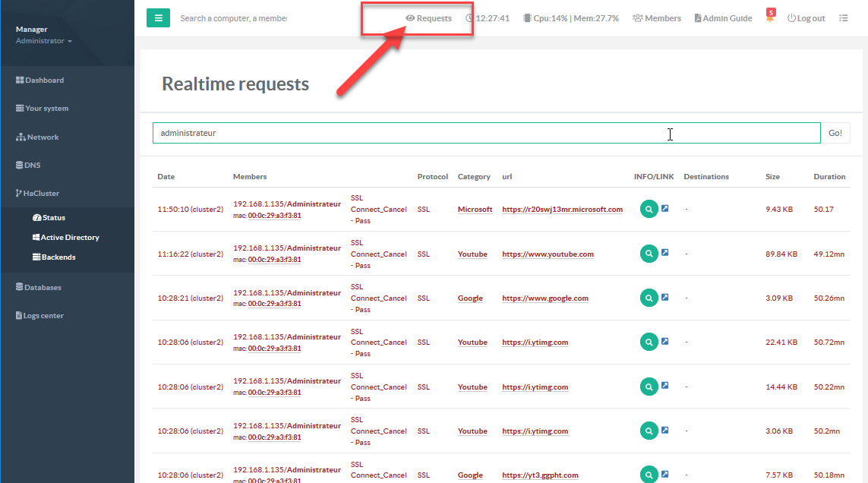Click the magnifier icon in the Microsoft row

(x=649, y=210)
